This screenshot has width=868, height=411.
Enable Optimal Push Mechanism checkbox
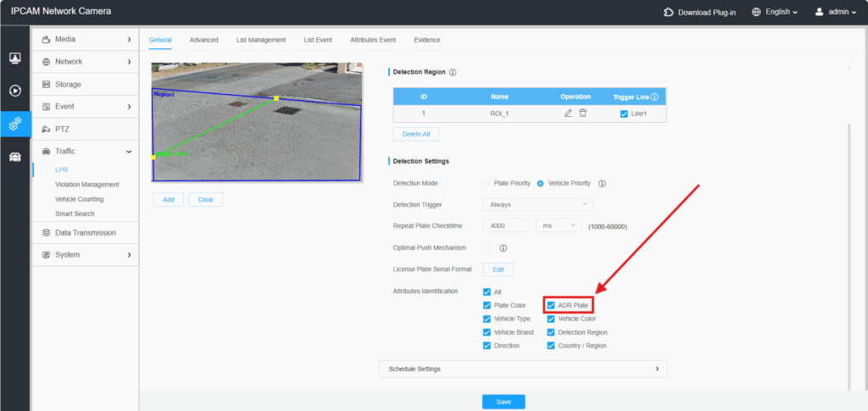coord(487,248)
